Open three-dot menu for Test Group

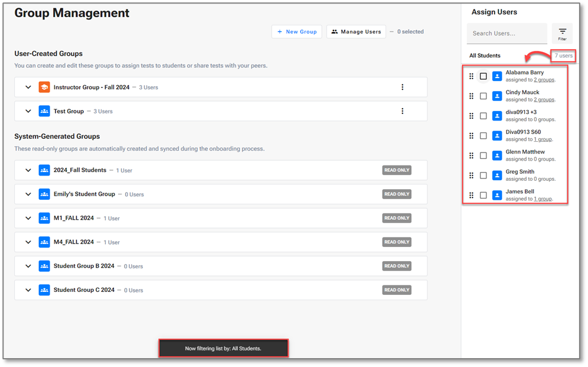pos(403,111)
